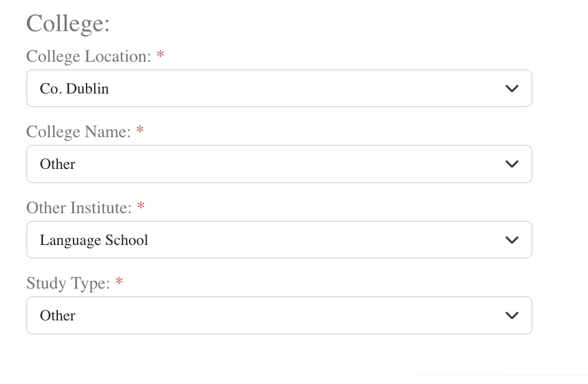Click the red asterisk beside Other Institute
The image size is (588, 384).
(141, 207)
